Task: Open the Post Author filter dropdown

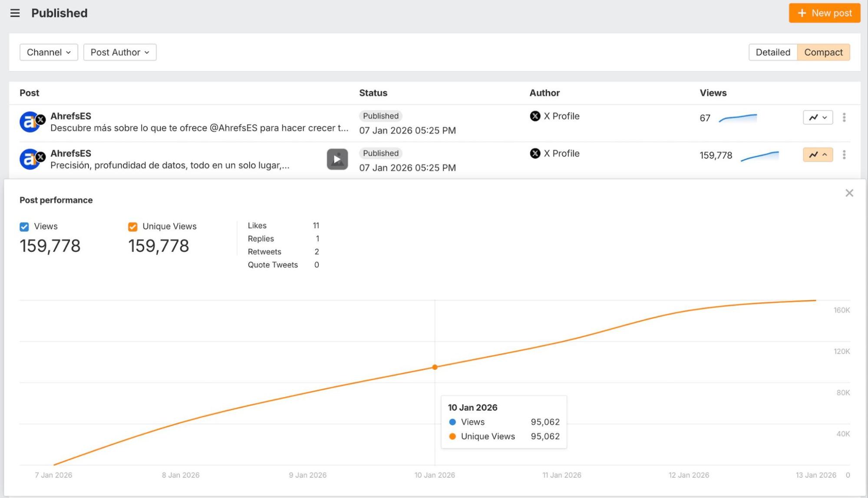Action: click(x=120, y=52)
